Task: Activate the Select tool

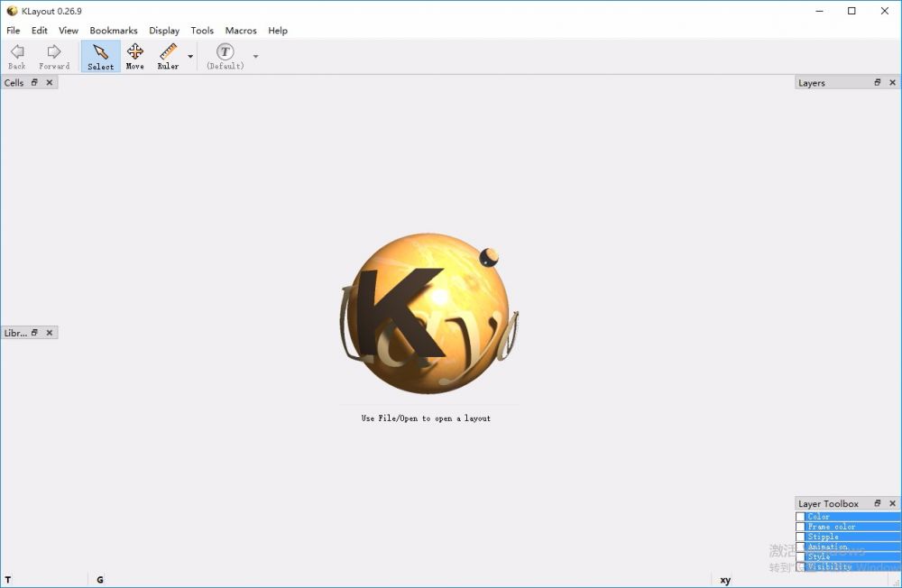Action: pyautogui.click(x=101, y=57)
